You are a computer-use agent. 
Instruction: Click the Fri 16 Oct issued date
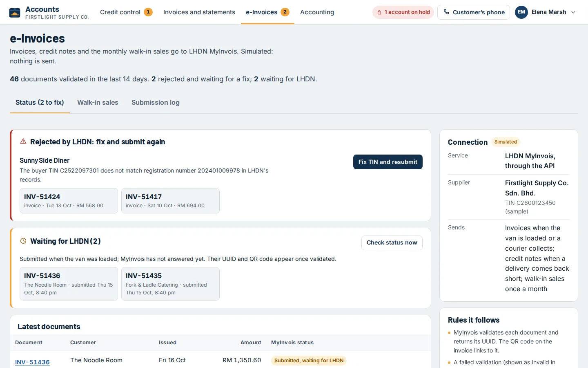click(172, 360)
